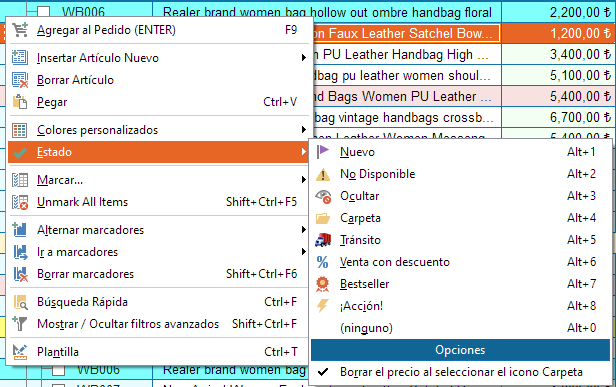
Task: Click the Borrar Artículo delete icon
Action: (20, 80)
